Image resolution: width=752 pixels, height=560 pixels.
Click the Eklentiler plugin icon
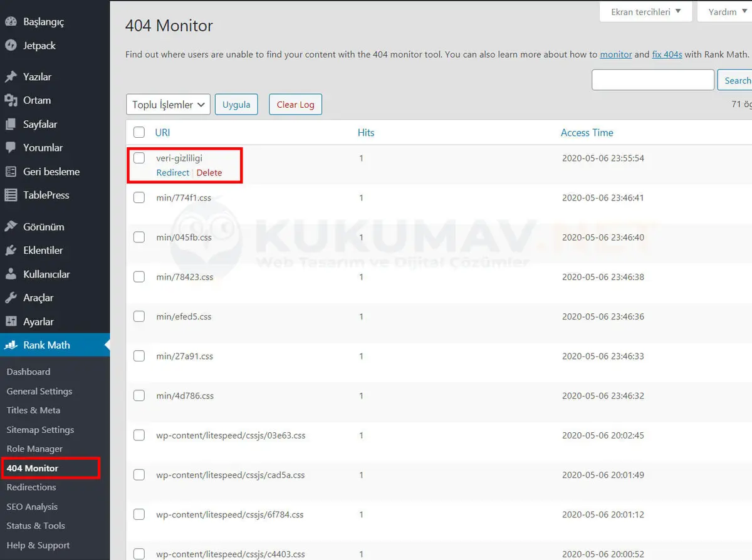(11, 250)
